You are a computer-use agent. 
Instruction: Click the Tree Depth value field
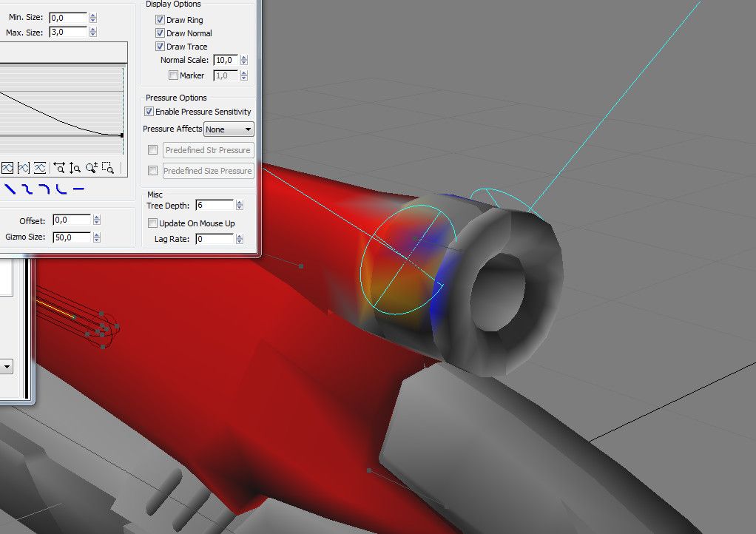pos(215,206)
